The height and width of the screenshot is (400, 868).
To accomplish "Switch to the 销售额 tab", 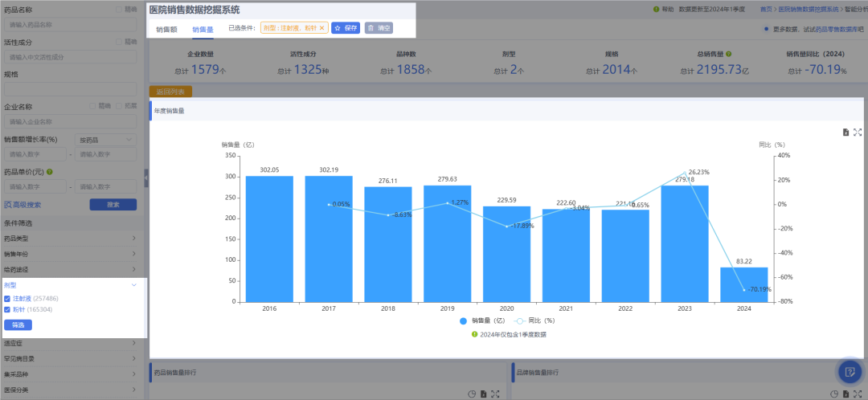I will (166, 30).
